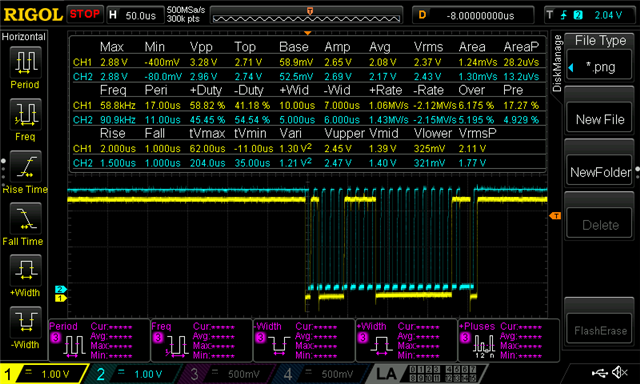Click the Horizontal menu header
This screenshot has width=640, height=384.
(24, 37)
